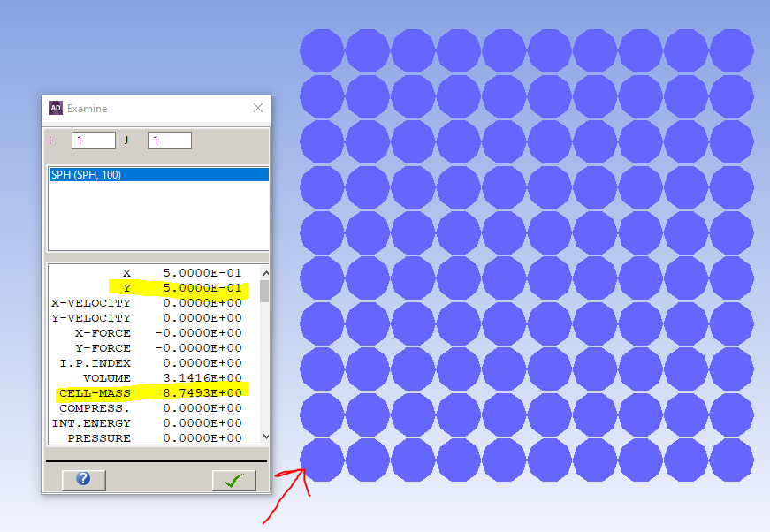Click the values list scrollbar thumb

(264, 291)
